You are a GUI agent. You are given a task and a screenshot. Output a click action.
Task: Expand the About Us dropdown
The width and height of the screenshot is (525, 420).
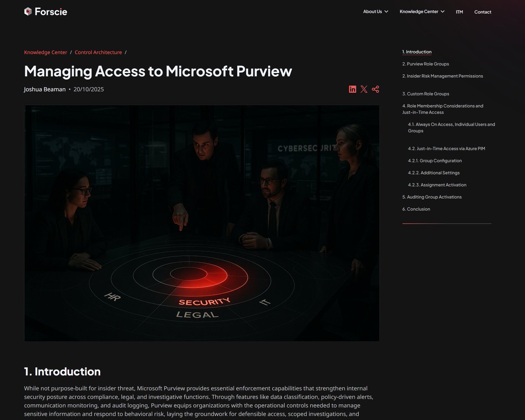point(375,11)
